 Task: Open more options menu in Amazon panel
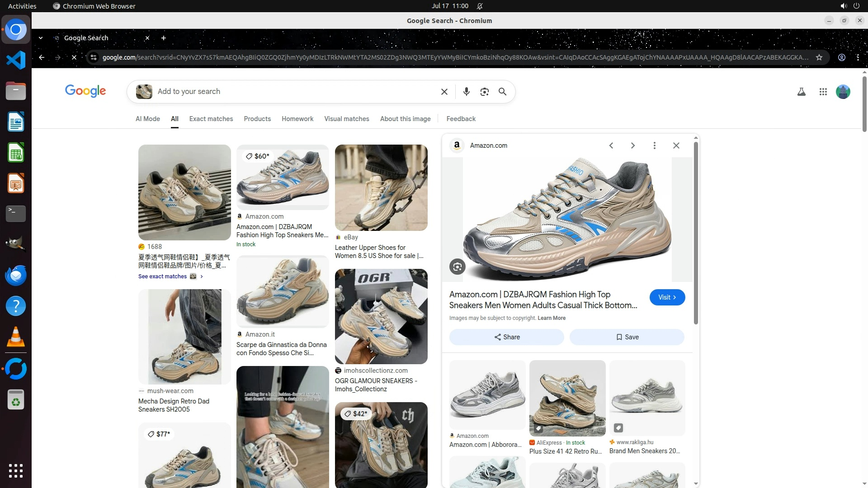pos(654,145)
